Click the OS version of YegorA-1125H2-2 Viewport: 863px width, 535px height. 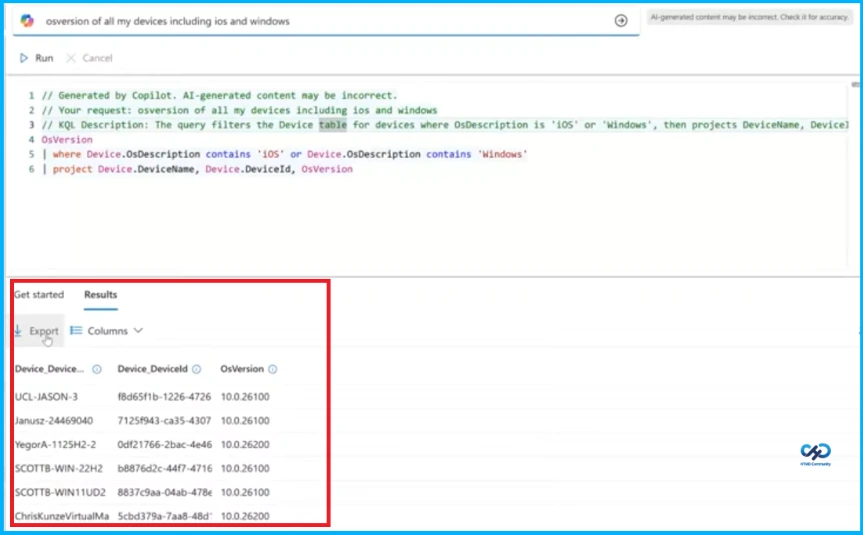[245, 444]
